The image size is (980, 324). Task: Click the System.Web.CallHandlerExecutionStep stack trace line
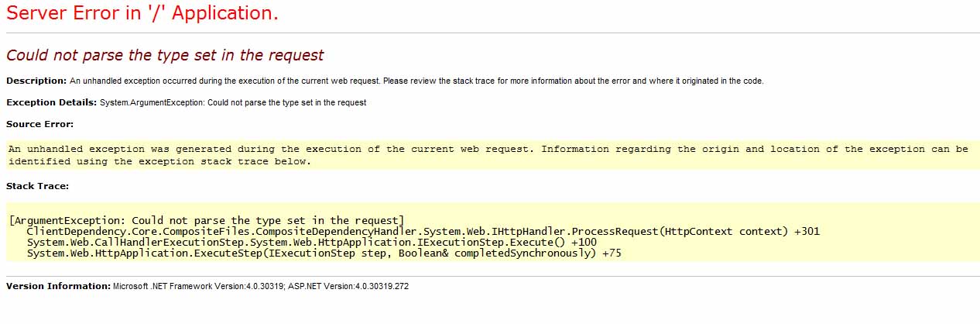311,242
